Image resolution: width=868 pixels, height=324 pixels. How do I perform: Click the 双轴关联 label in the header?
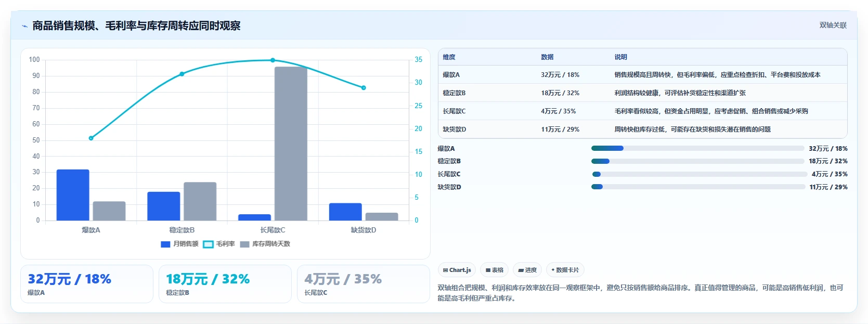pos(833,25)
